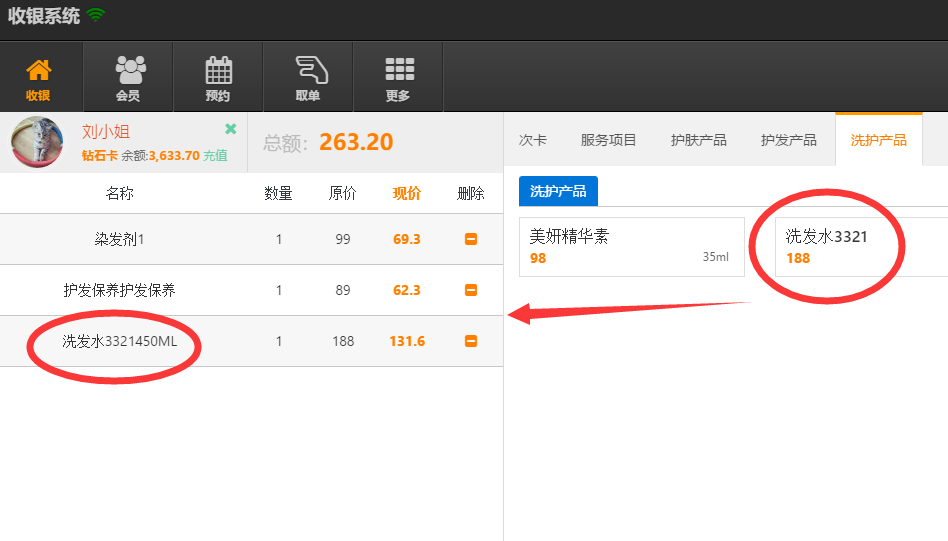948x541 pixels.
Task: Delete the 洗发水3321450ML row item
Action: (x=471, y=341)
